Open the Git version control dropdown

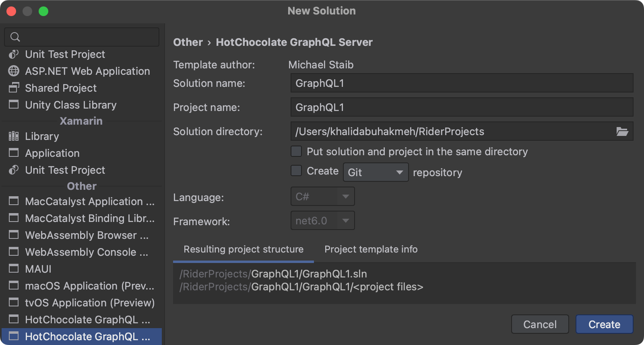[376, 172]
